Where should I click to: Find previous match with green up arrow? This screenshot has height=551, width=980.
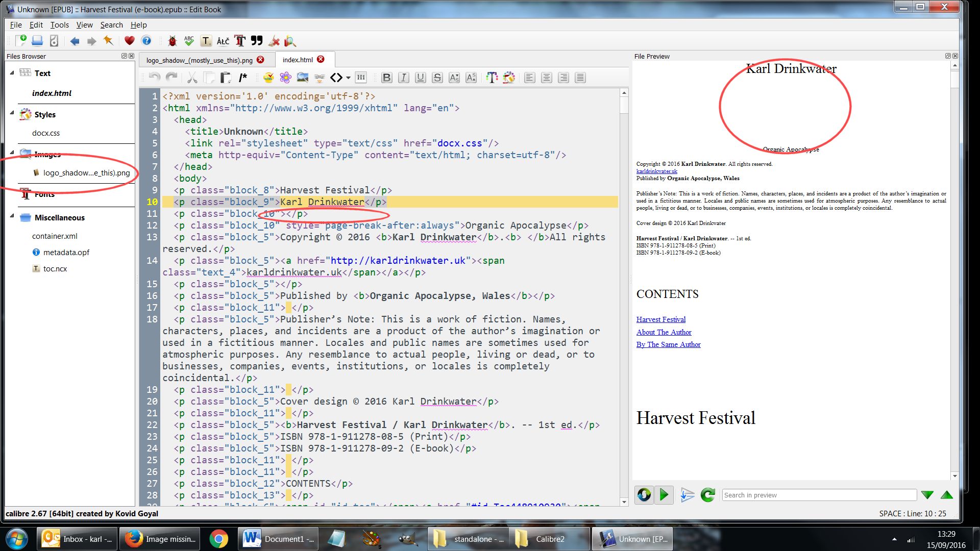947,495
